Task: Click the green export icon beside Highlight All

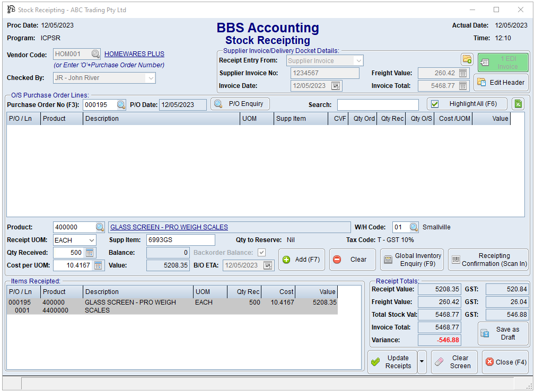Action: click(x=518, y=104)
